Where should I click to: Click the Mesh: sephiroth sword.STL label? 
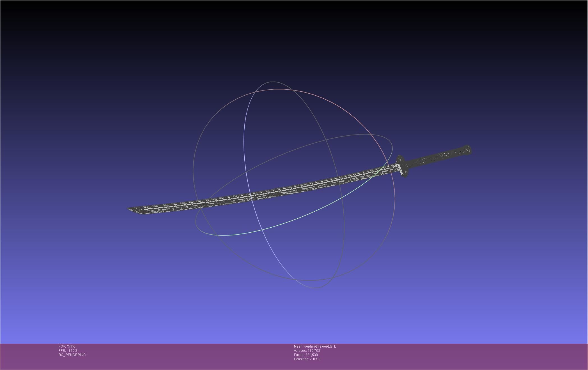tap(315, 346)
